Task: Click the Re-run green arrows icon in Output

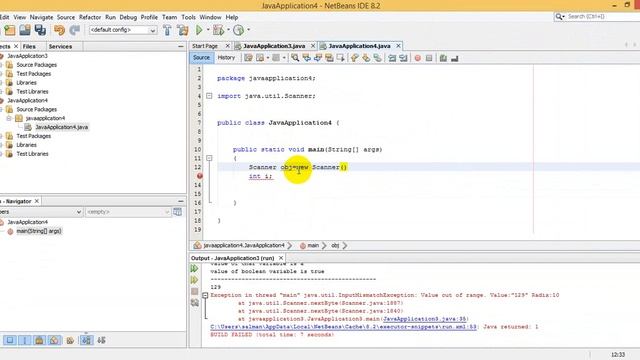Action: click(x=195, y=269)
